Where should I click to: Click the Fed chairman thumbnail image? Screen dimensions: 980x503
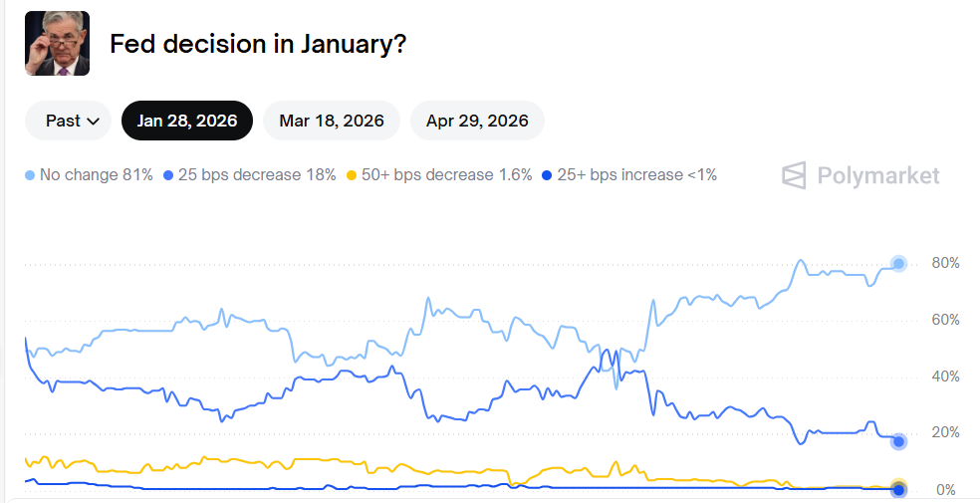pyautogui.click(x=57, y=44)
